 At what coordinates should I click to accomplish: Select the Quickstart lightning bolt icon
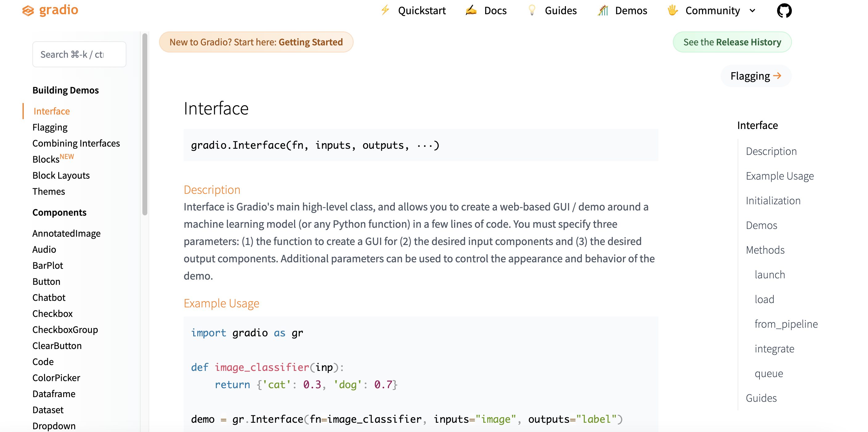tap(385, 10)
